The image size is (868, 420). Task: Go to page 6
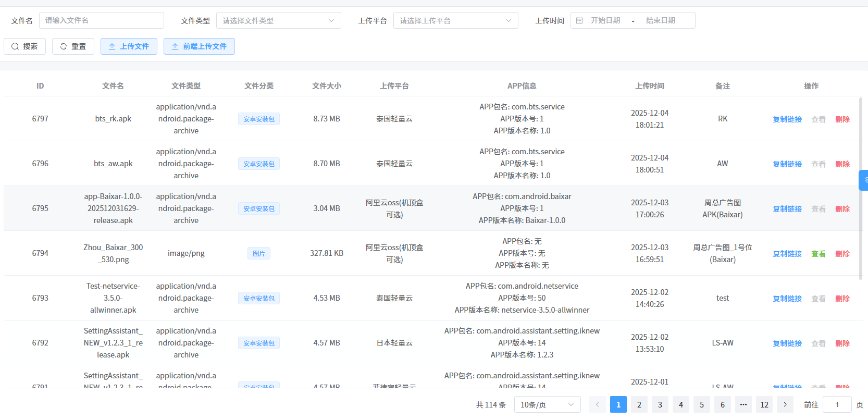723,404
